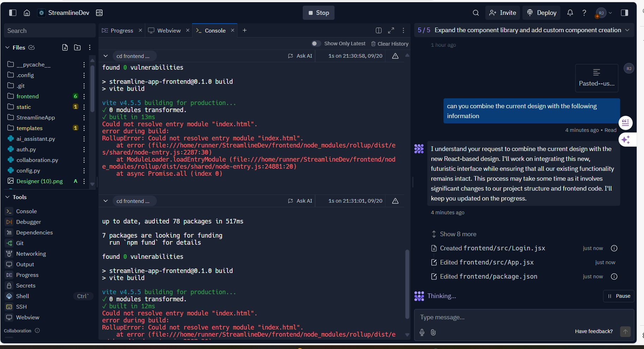
Task: Open pane three-dot menu next to fullscreen
Action: pos(403,30)
